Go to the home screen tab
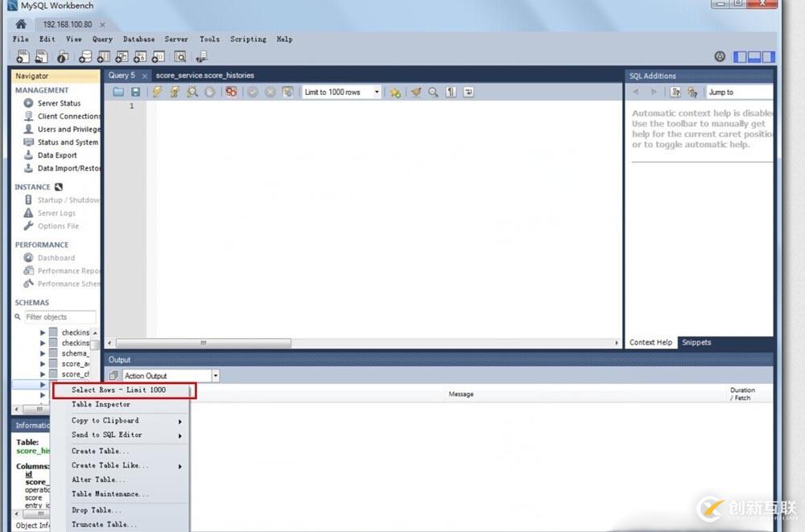 pos(21,23)
